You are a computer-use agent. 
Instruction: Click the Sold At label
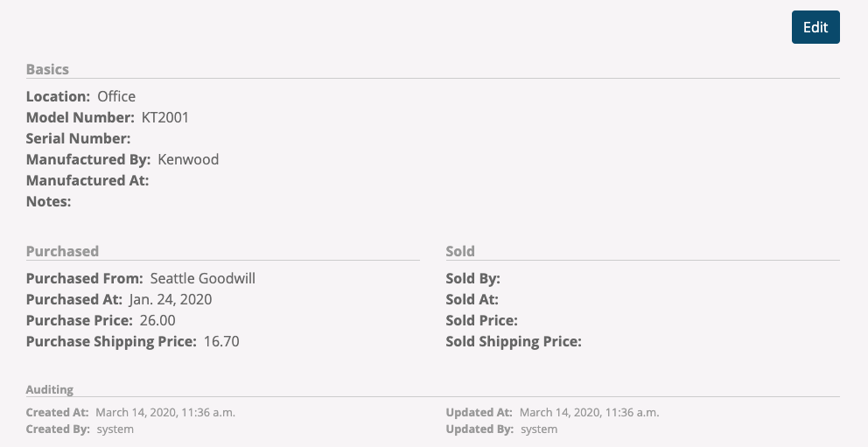[472, 299]
